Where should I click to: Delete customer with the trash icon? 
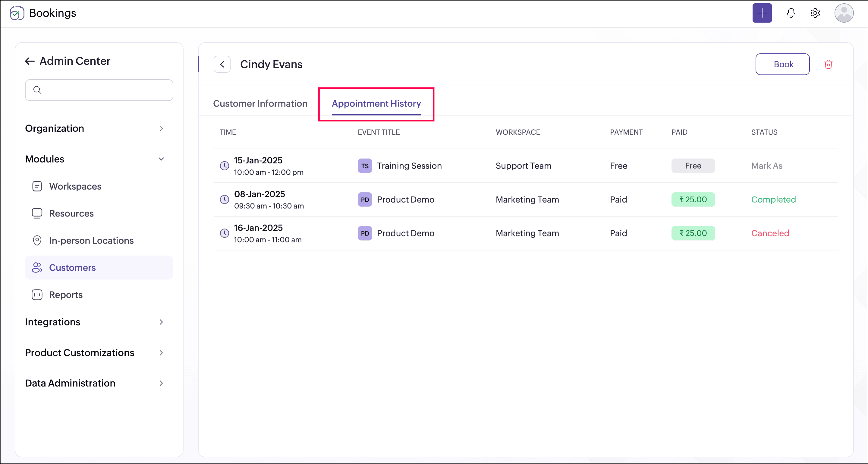pyautogui.click(x=828, y=64)
